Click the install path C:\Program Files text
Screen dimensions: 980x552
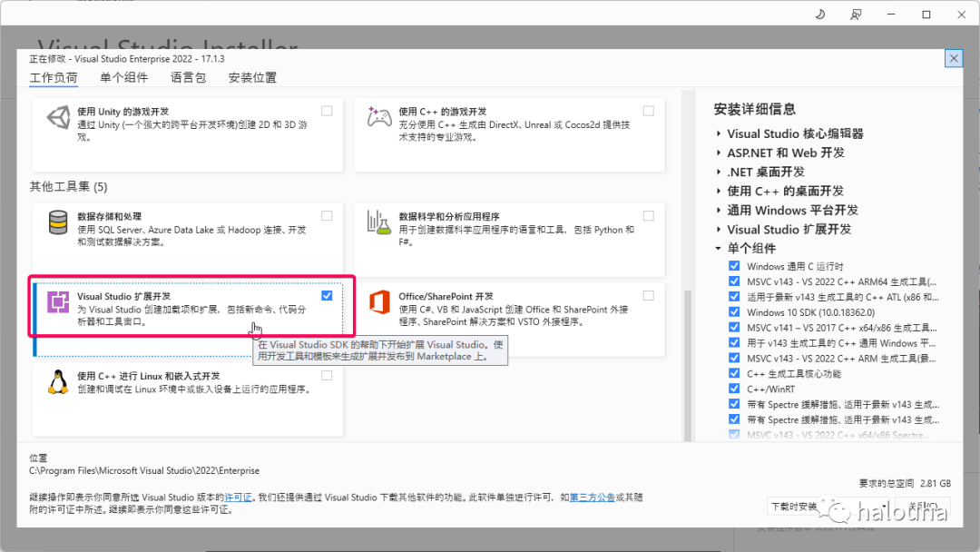143,470
